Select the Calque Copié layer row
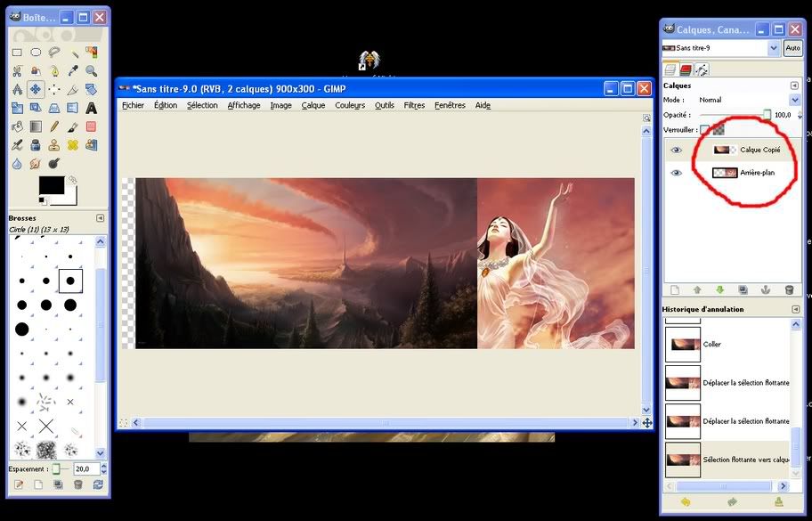Image resolution: width=812 pixels, height=521 pixels. pos(732,151)
